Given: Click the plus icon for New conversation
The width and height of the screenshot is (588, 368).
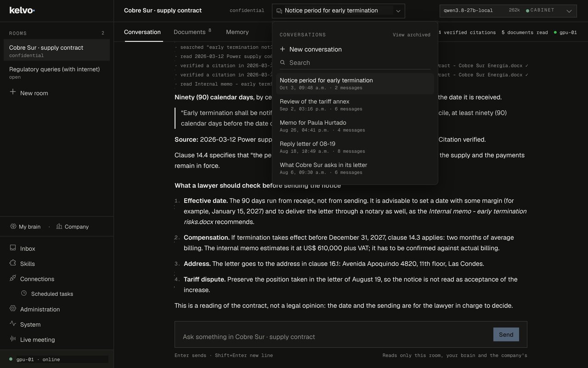Looking at the screenshot, I should 283,49.
